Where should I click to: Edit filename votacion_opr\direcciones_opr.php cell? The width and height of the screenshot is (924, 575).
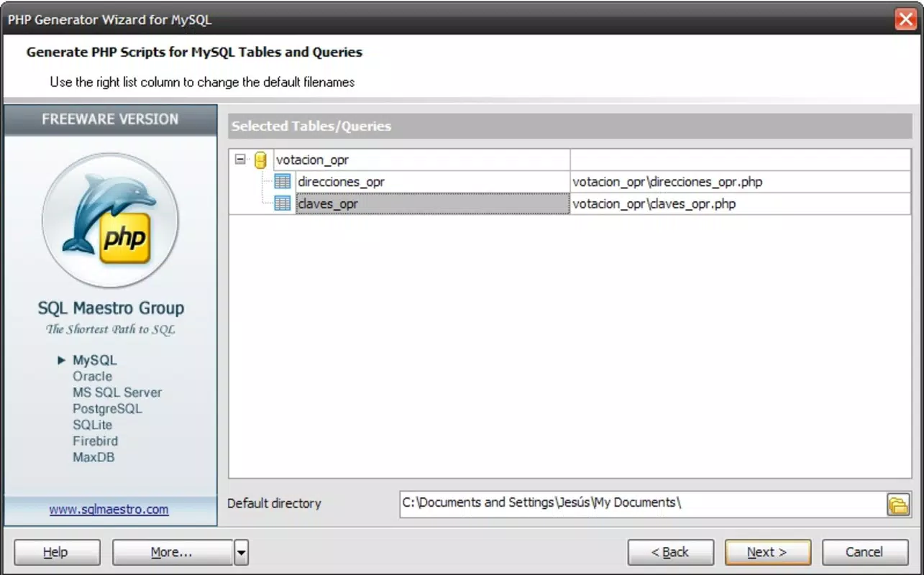click(x=741, y=182)
